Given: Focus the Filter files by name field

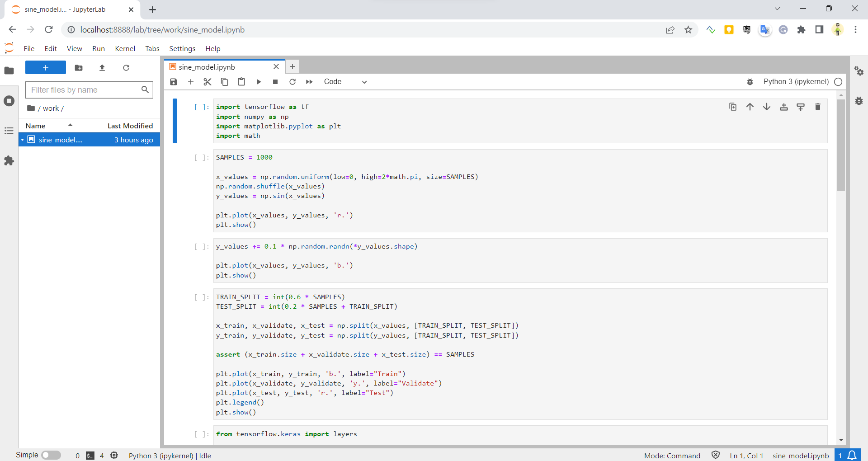Looking at the screenshot, I should point(90,90).
